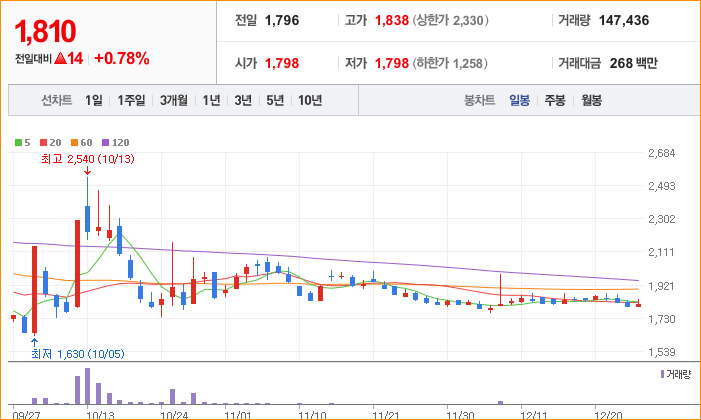Click the 하한가 1,258 text
Image resolution: width=701 pixels, height=420 pixels.
(449, 63)
